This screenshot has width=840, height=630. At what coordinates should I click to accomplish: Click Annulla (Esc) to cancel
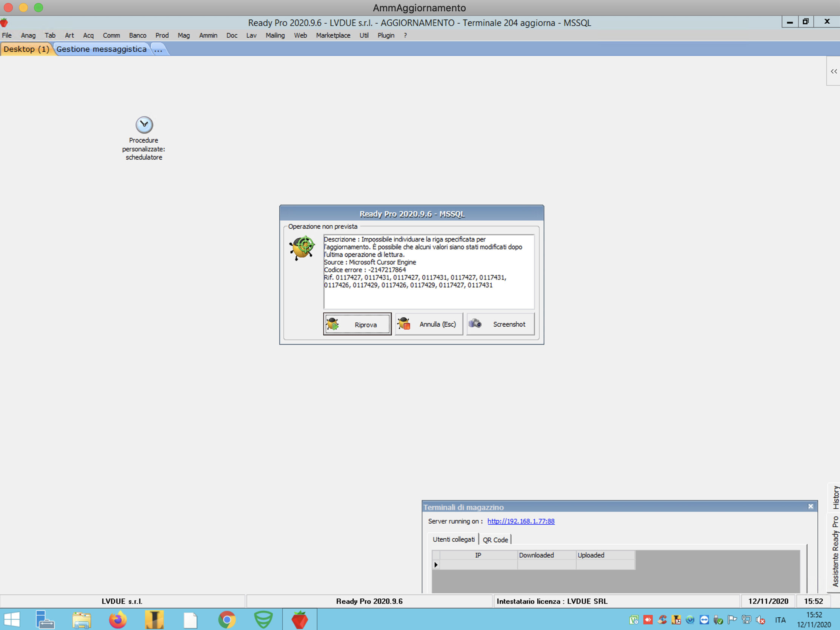pos(429,324)
